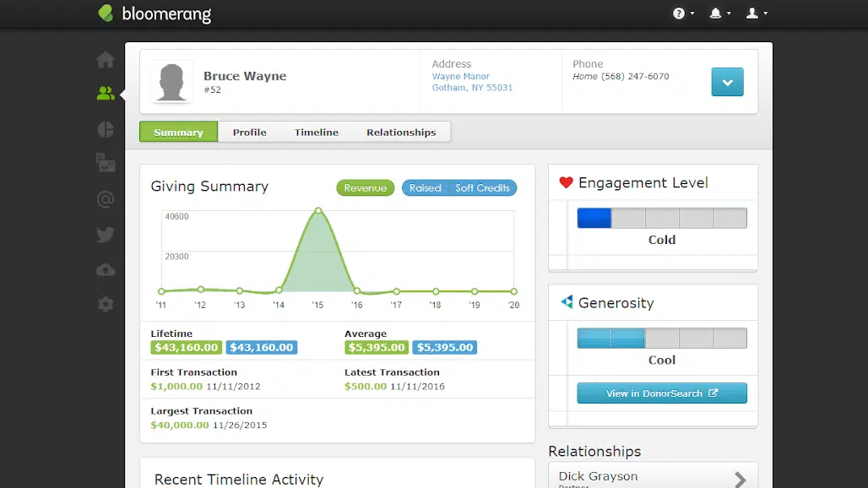Image resolution: width=868 pixels, height=488 pixels.
Task: Switch to the Summary tab
Action: [x=178, y=133]
